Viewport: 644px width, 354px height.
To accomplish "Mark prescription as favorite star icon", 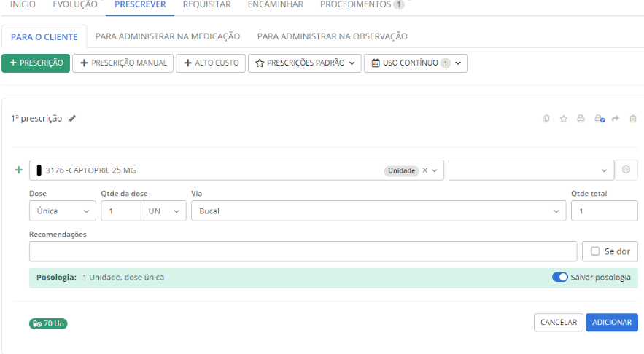I will 564,119.
